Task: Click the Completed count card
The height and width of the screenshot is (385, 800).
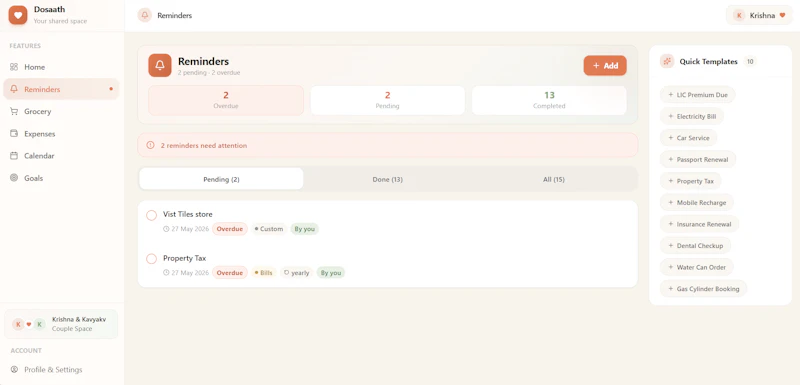Action: tap(549, 100)
